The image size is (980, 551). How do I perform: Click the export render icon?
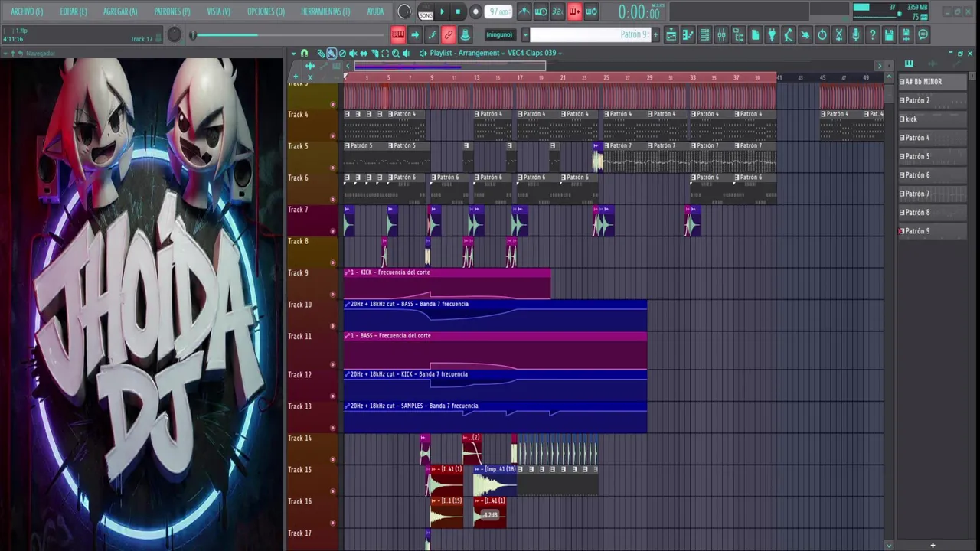[x=906, y=34]
